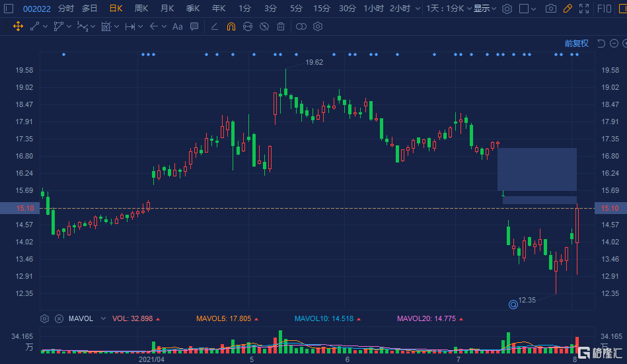Take a chart screenshot with camera icon
Viewport: 627px width, 364px height.
550,9
